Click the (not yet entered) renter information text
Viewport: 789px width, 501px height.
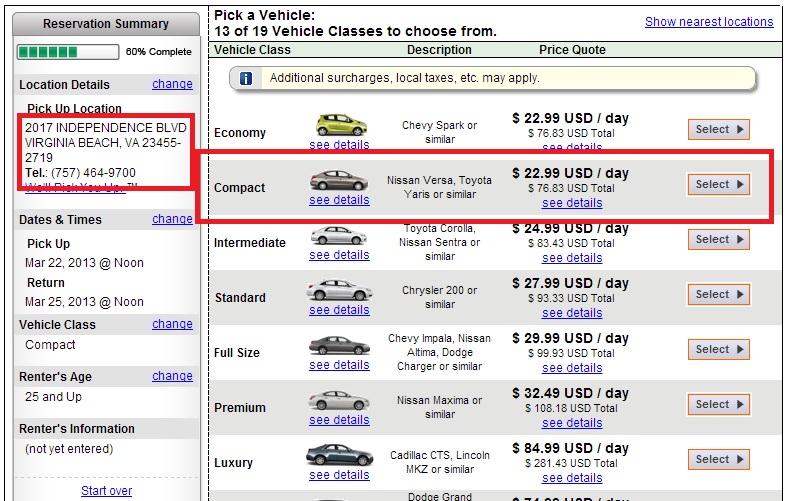pos(69,449)
